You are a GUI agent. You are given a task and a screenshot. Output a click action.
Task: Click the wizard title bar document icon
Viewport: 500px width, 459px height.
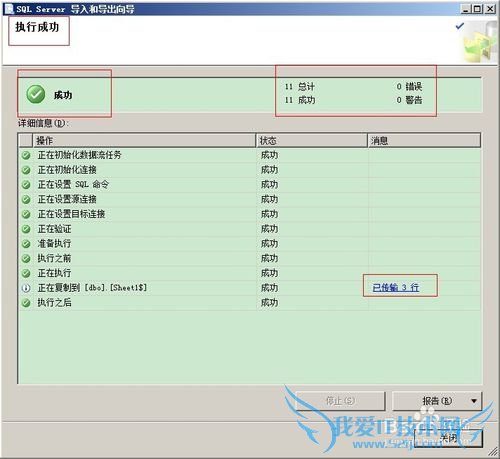click(x=8, y=9)
